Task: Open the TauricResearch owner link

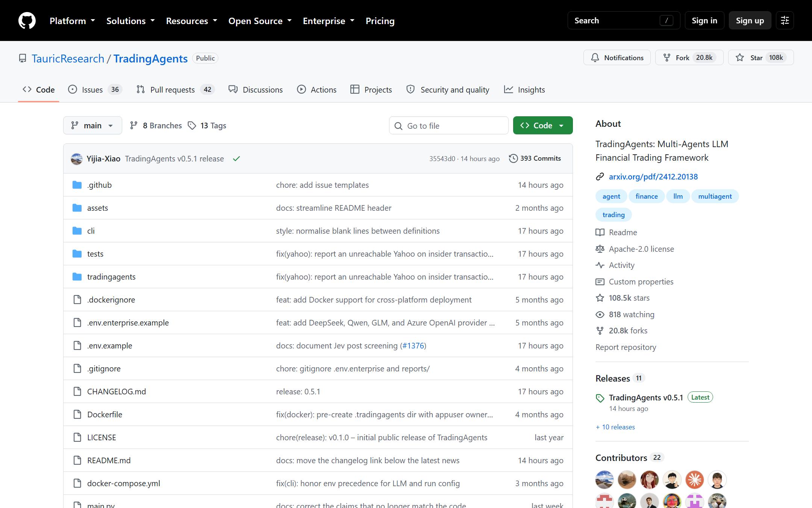Action: click(68, 58)
